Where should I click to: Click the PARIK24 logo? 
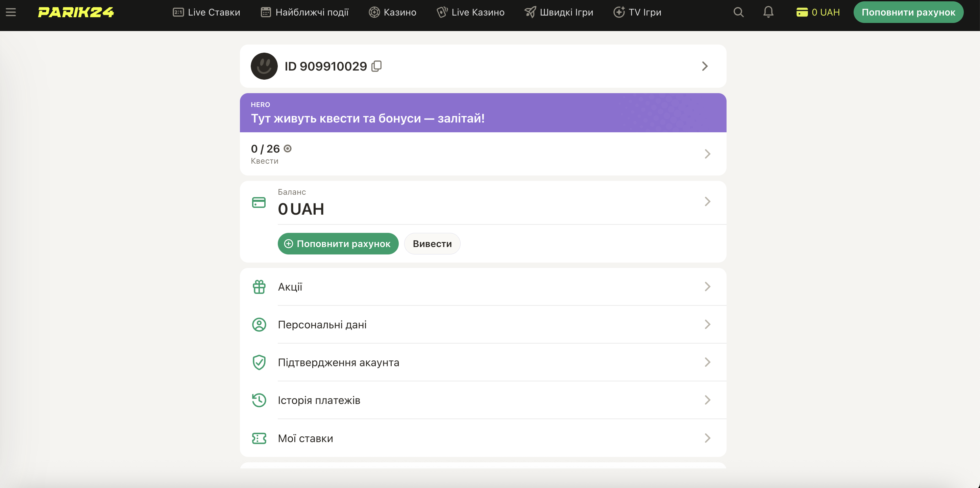pyautogui.click(x=76, y=12)
